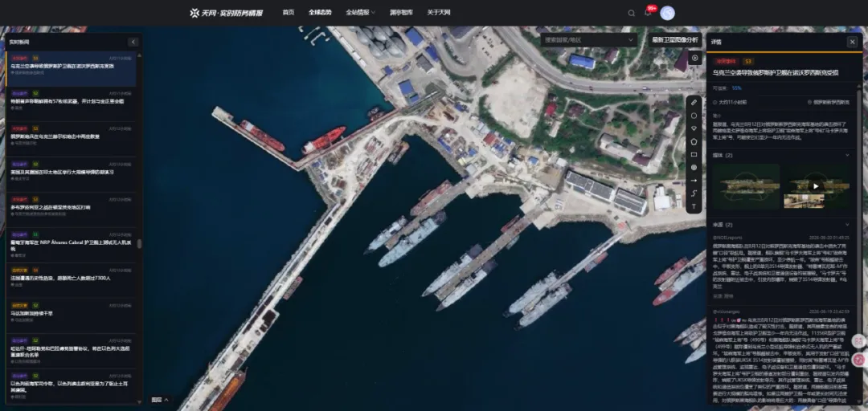
Task: Click the search magnifier icon in the header
Action: pos(631,14)
